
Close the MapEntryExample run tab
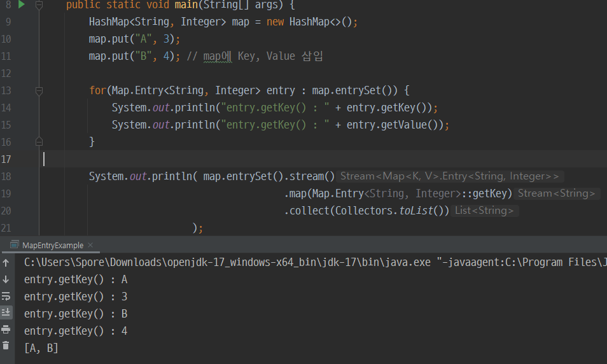90,245
